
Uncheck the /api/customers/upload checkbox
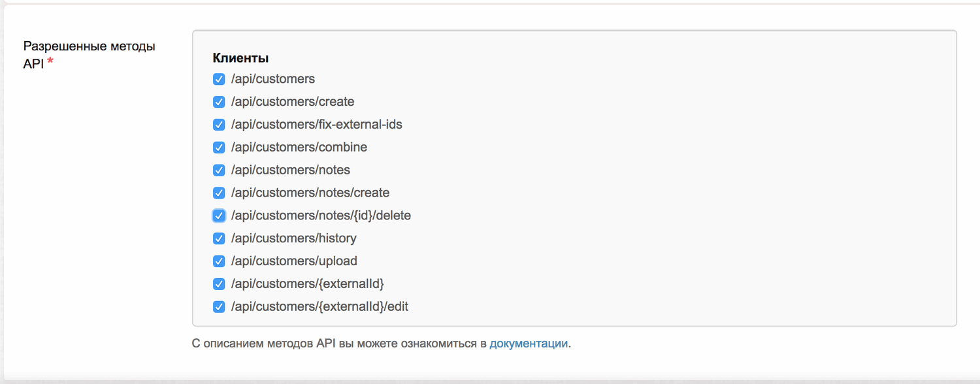tap(219, 261)
